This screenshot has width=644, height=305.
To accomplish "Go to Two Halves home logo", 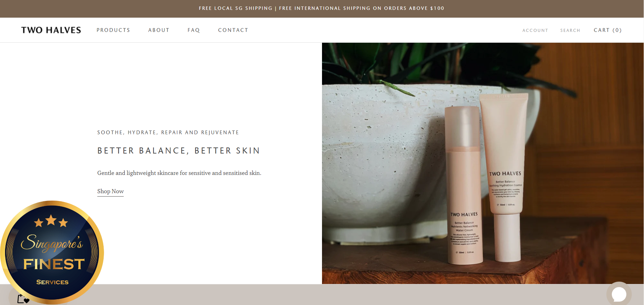I will pyautogui.click(x=51, y=30).
